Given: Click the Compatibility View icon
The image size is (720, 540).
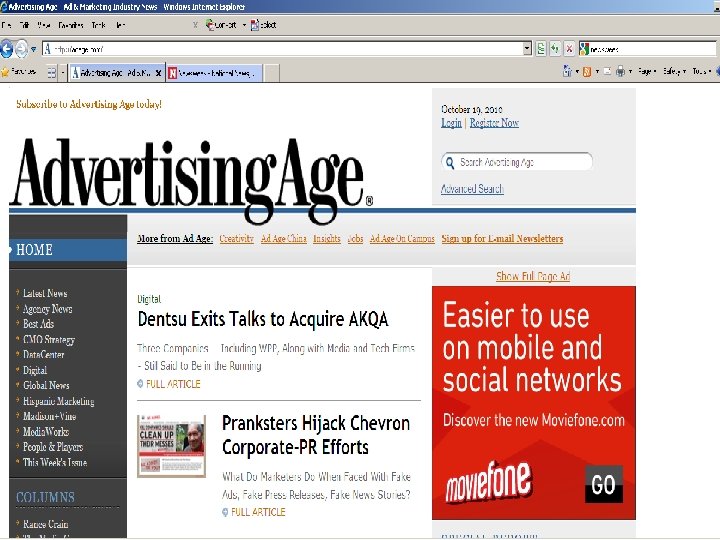Looking at the screenshot, I should [541, 48].
